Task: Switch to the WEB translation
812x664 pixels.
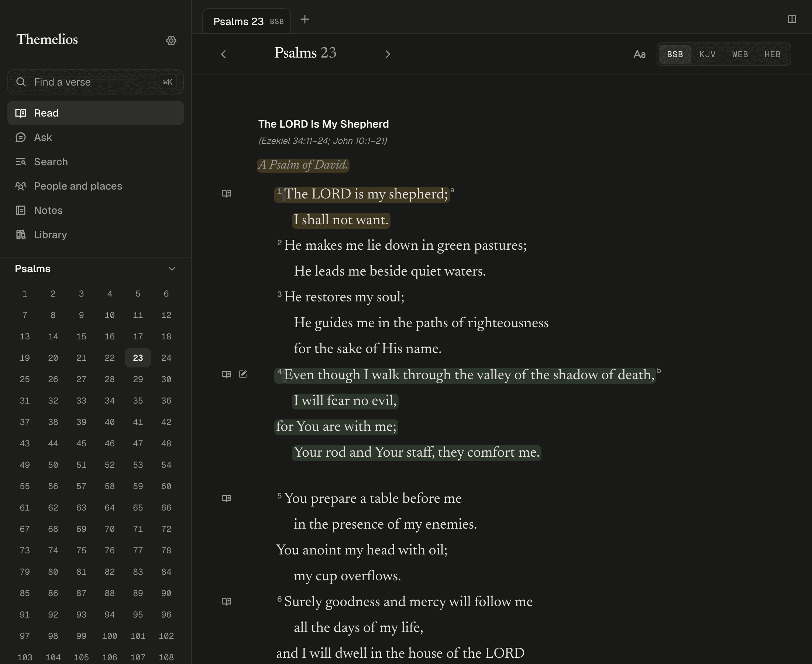Action: pos(740,54)
